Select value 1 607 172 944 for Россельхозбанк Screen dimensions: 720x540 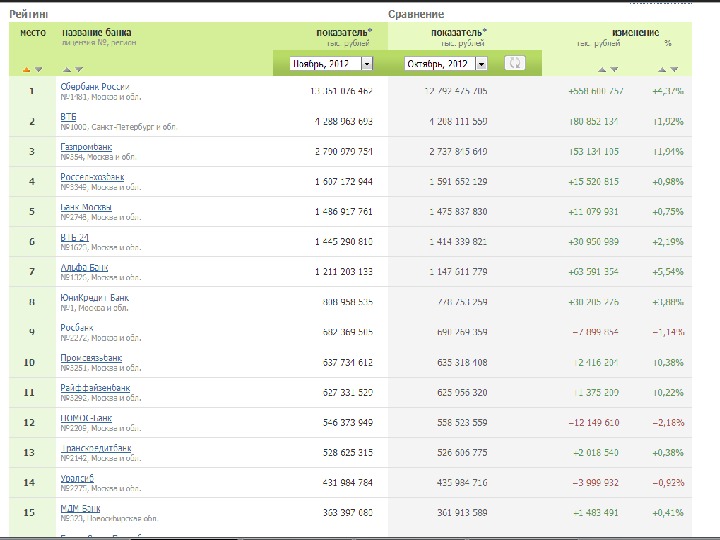tap(343, 182)
